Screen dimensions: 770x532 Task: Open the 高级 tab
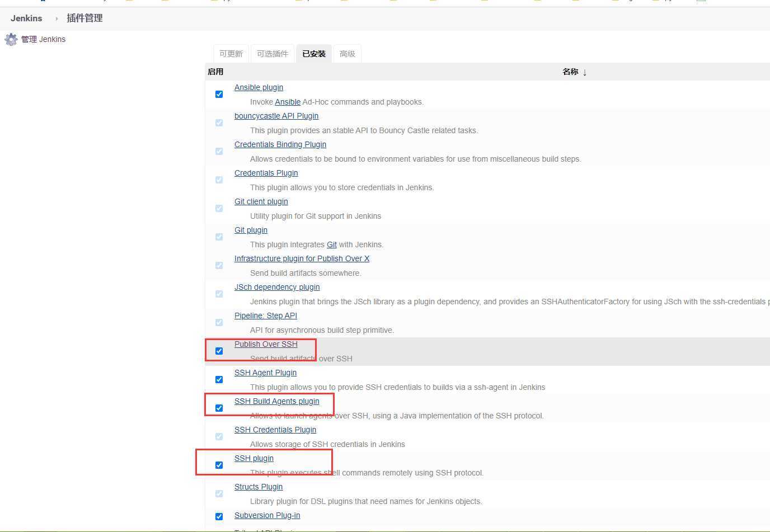pos(348,54)
